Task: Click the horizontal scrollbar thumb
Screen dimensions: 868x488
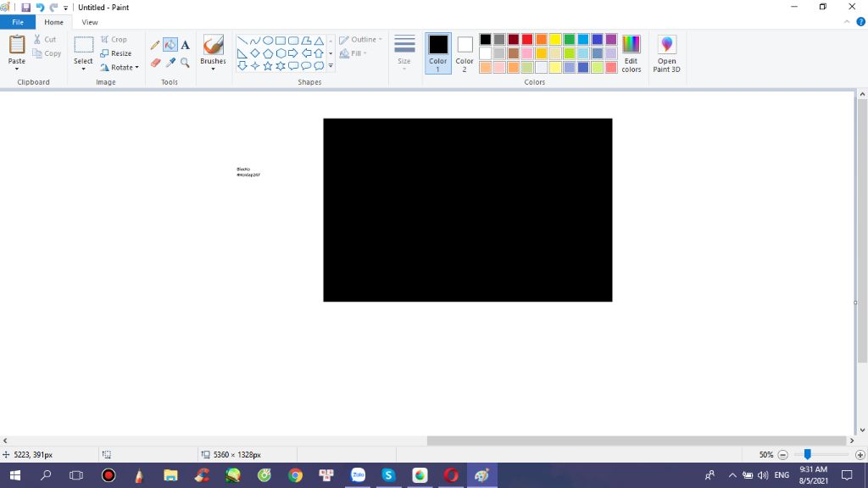Action: pyautogui.click(x=637, y=441)
